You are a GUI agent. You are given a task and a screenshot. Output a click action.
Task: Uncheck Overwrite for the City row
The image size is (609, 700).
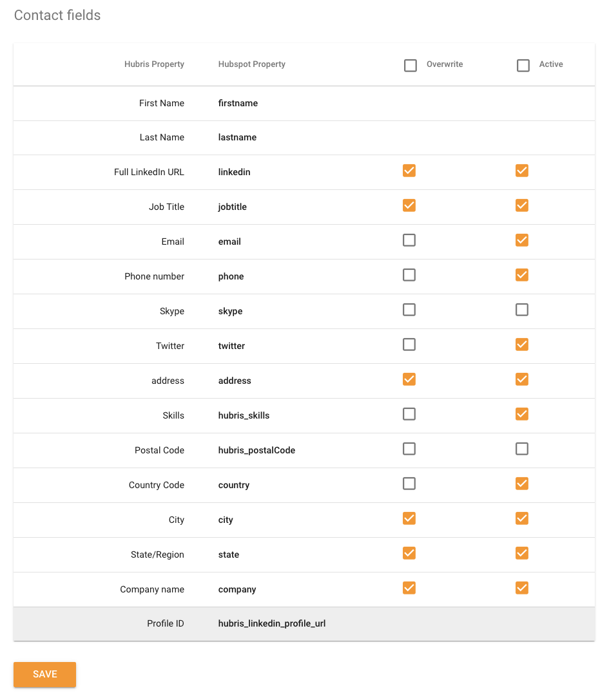tap(409, 518)
